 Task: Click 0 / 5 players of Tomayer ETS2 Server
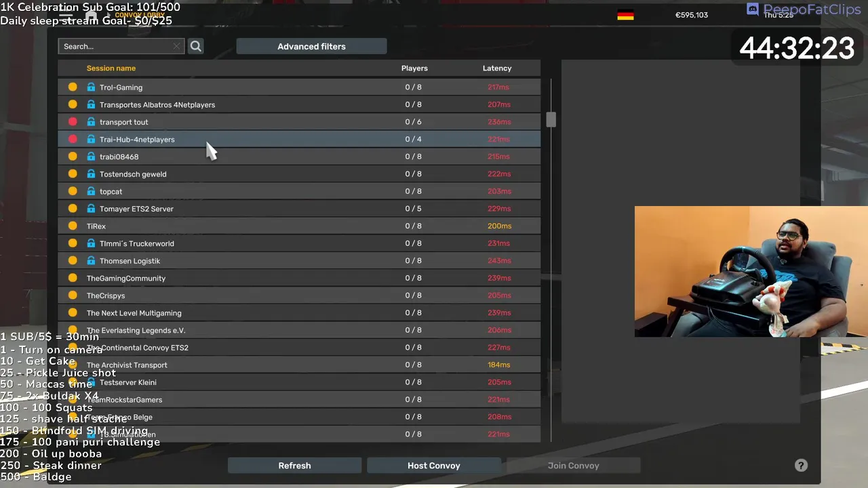[413, 209]
